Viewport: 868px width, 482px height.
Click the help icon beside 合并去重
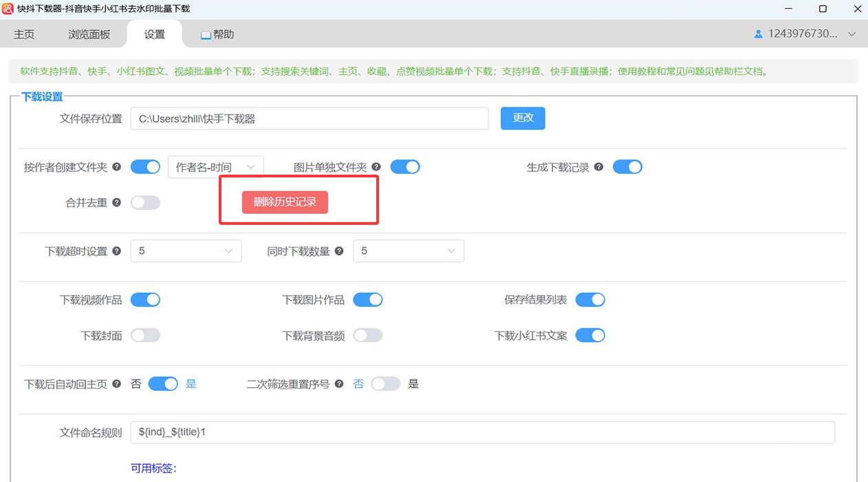point(117,203)
